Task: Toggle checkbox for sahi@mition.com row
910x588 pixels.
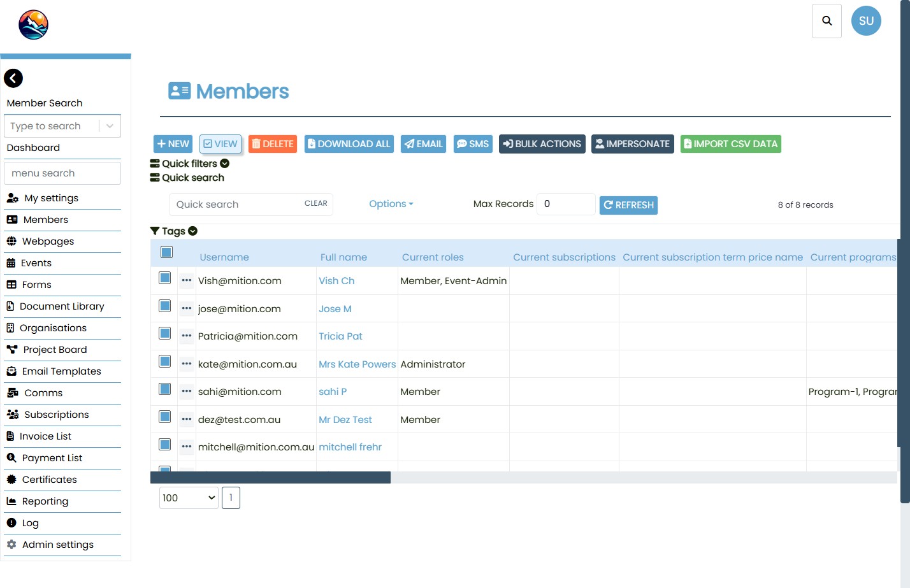Action: [165, 389]
